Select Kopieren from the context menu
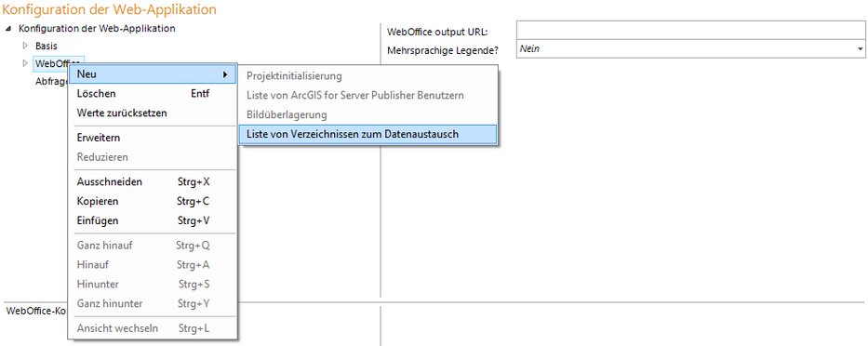868x346 pixels. (x=153, y=201)
